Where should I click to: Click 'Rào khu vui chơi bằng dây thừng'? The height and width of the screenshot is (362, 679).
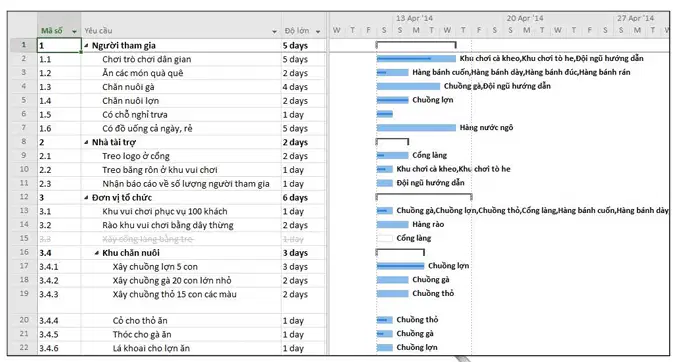click(168, 226)
